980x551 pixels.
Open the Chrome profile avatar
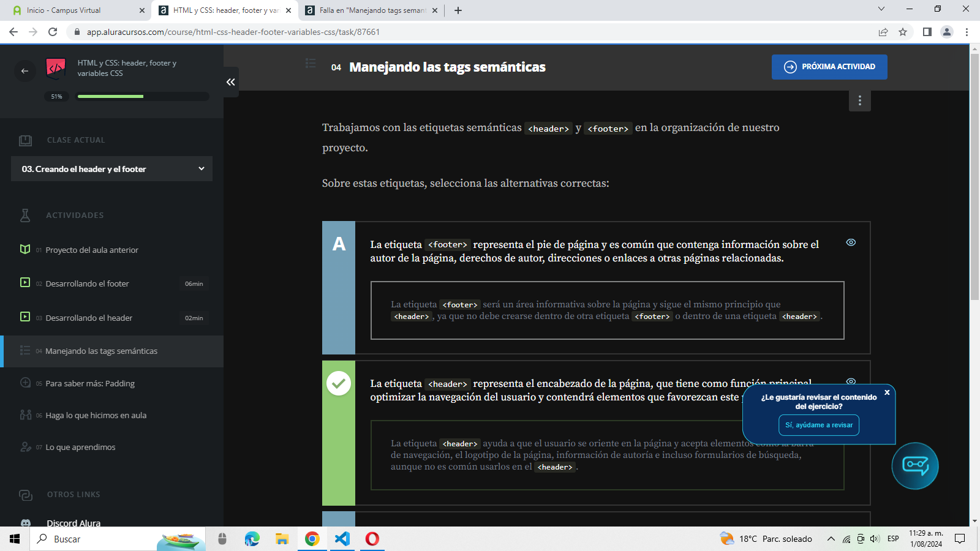click(946, 32)
